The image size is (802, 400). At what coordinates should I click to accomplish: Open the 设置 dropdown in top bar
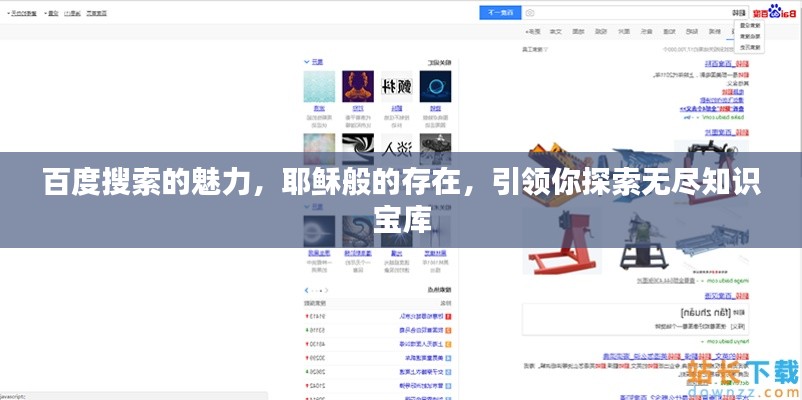tap(52, 13)
